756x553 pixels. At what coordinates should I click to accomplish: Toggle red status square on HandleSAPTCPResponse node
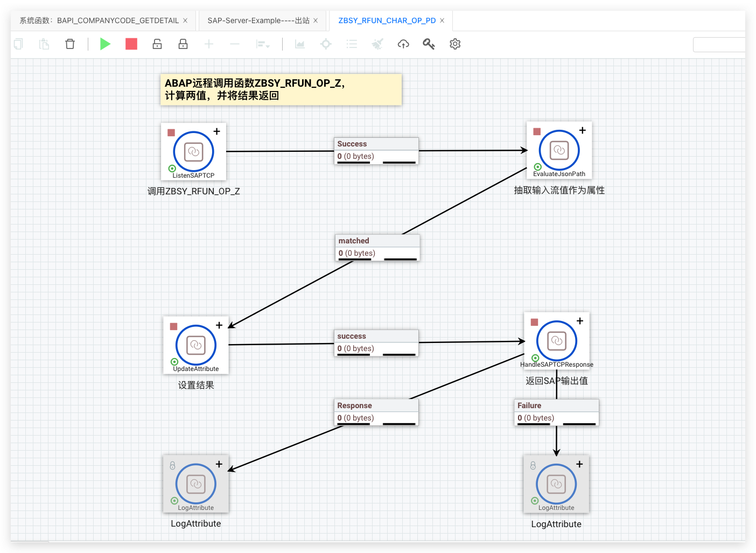534,322
